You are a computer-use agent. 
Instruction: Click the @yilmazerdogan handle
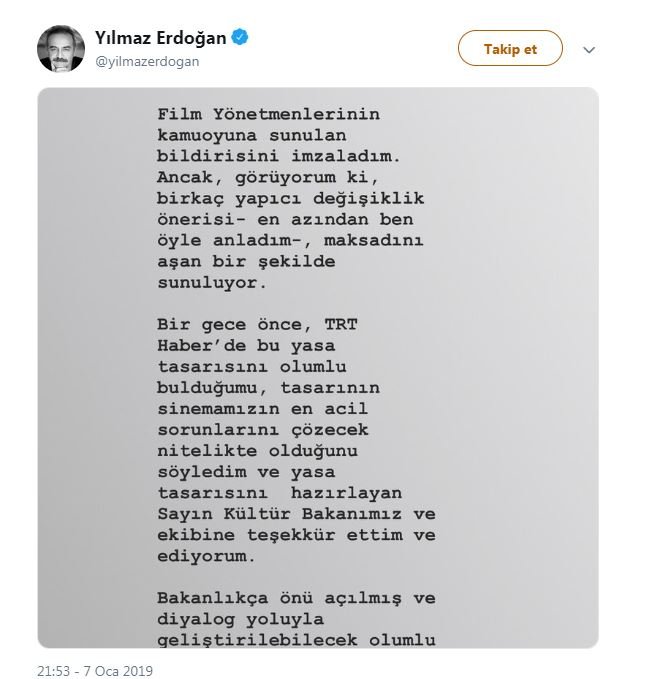[x=147, y=61]
